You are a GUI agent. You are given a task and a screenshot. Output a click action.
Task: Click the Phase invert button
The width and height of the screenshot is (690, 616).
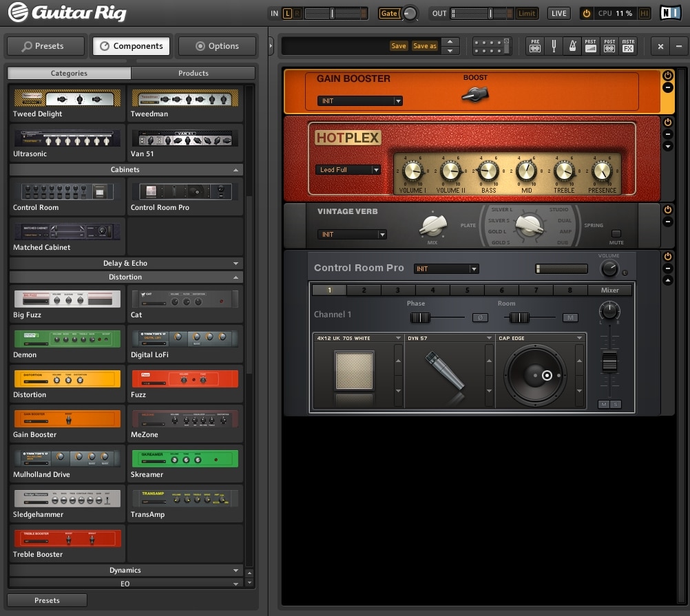point(480,317)
